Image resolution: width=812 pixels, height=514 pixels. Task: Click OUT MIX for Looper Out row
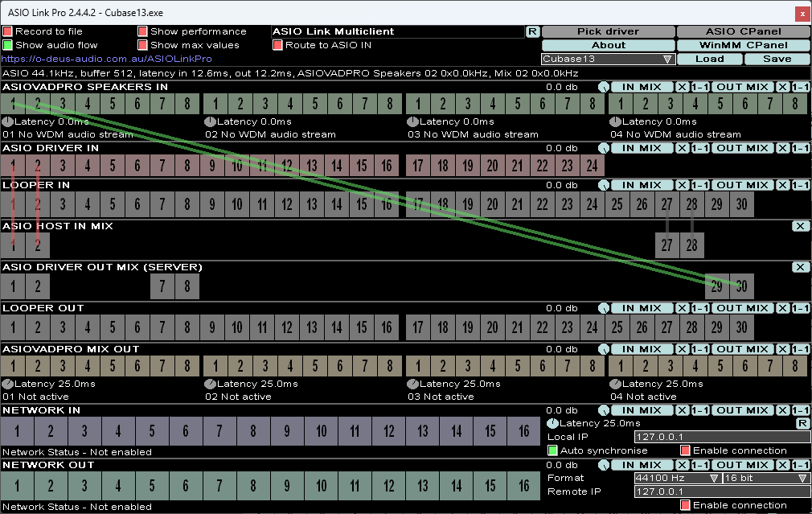pos(743,308)
